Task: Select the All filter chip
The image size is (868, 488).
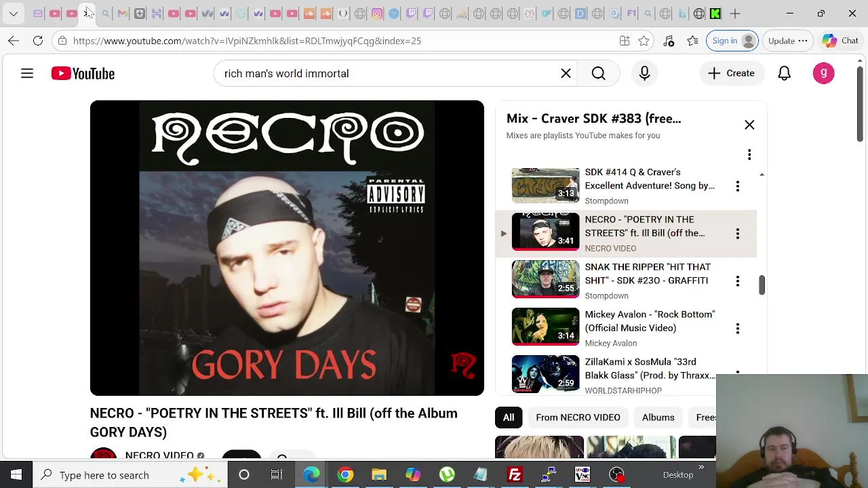Action: pos(508,418)
